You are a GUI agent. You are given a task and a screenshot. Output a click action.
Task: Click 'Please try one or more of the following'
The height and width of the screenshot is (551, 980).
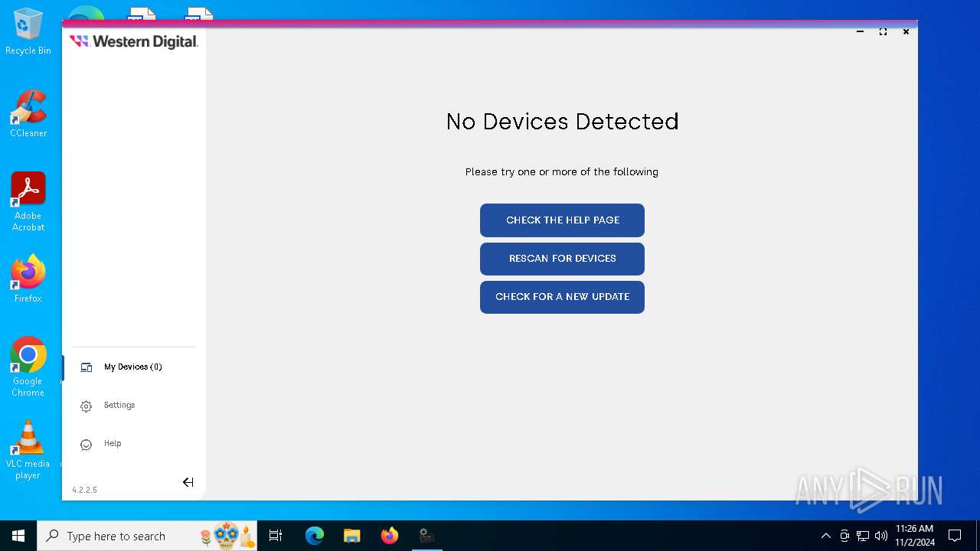pos(562,172)
